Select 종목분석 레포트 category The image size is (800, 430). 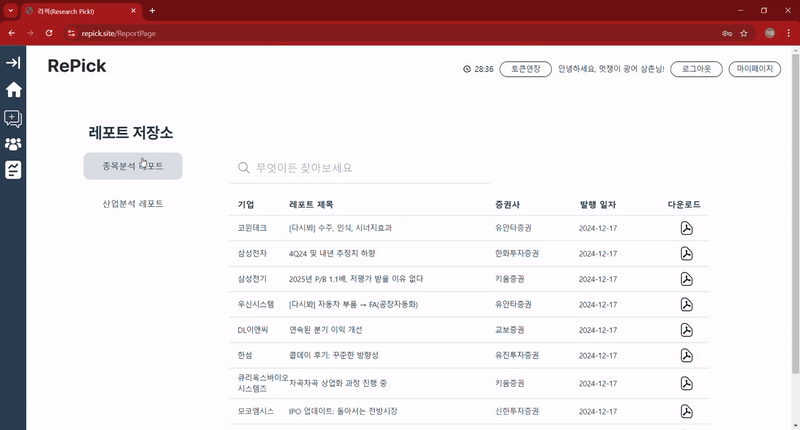133,166
